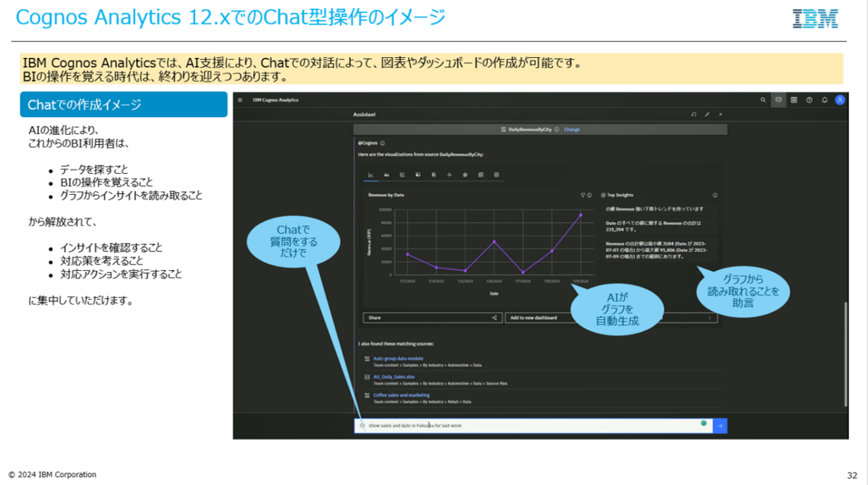The image size is (868, 485).
Task: Open the user profile avatar
Action: tap(840, 100)
